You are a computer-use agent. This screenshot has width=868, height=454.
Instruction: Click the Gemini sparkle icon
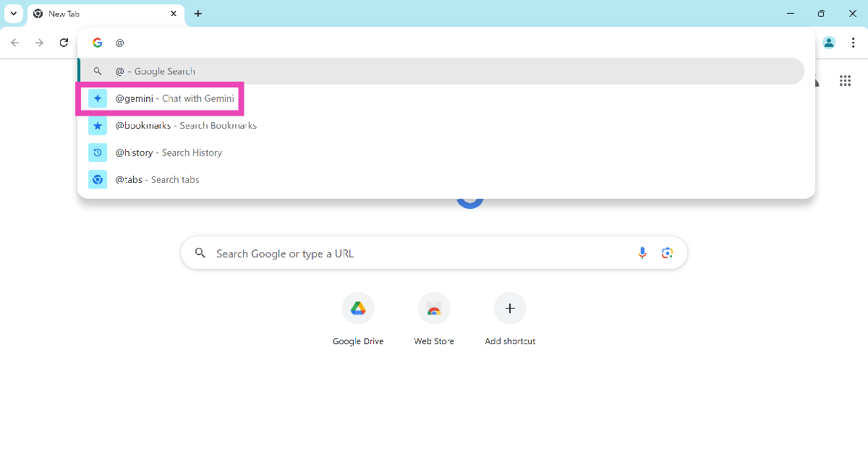click(98, 98)
